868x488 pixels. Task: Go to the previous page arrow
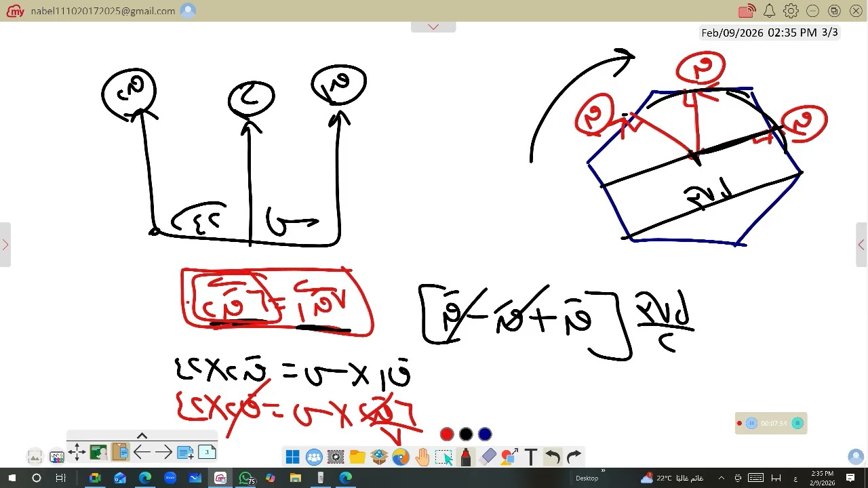coord(142,452)
